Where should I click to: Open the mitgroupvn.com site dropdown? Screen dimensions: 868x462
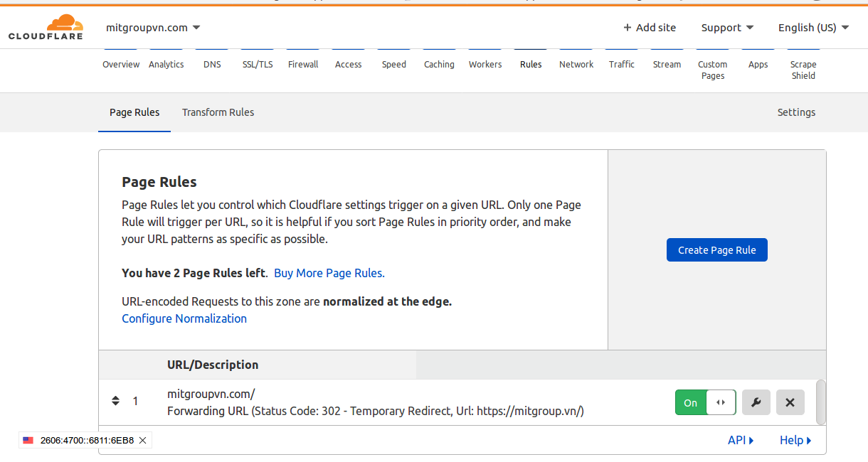pyautogui.click(x=153, y=28)
